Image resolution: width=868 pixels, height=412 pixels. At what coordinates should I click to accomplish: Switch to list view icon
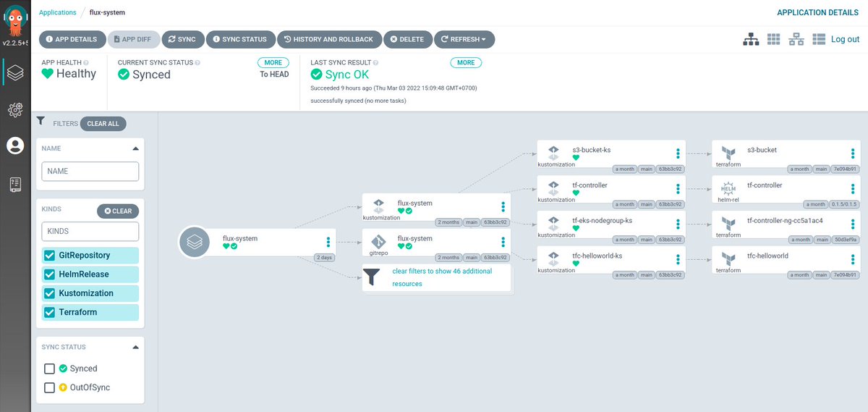819,39
